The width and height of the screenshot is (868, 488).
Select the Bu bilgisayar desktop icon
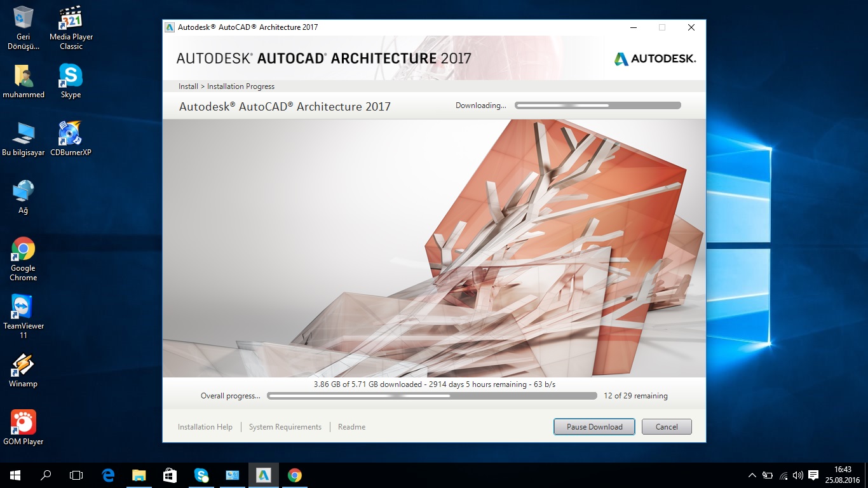coord(24,139)
